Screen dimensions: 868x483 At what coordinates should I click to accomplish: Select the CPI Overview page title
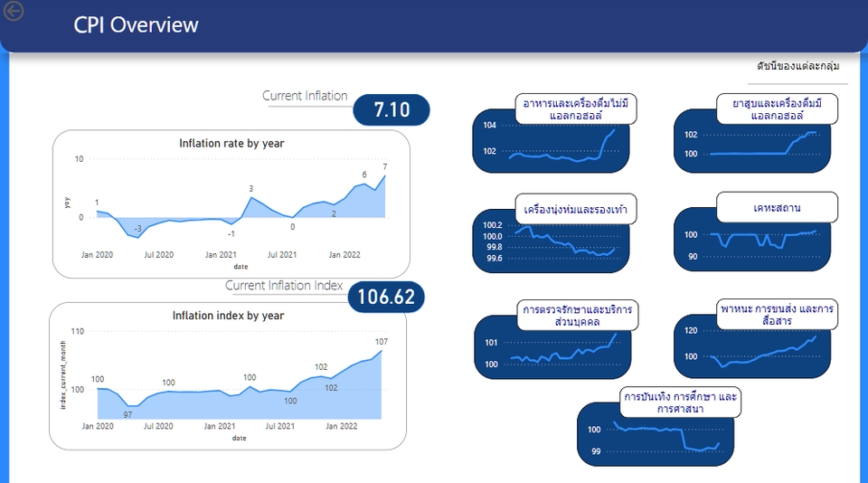tap(136, 25)
